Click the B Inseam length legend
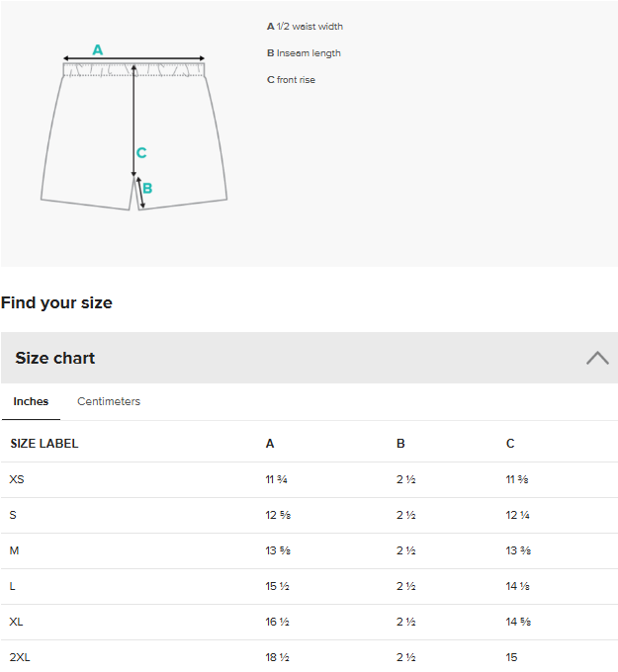The height and width of the screenshot is (672, 618). click(304, 53)
